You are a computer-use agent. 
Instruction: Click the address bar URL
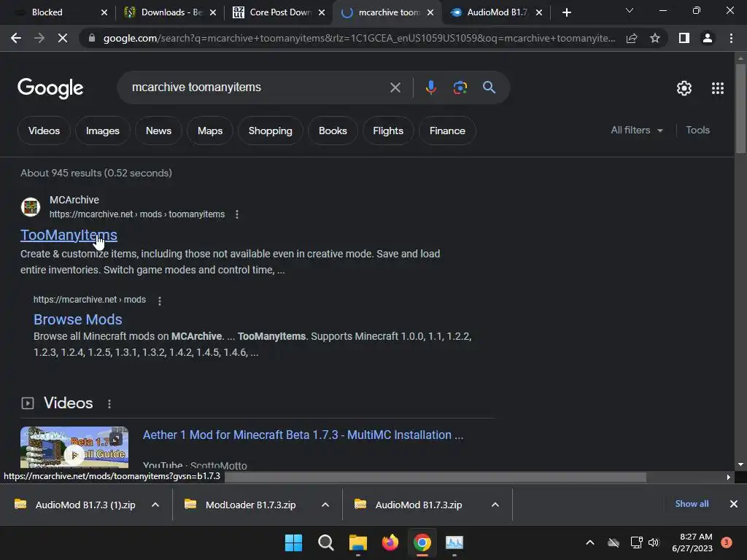(x=359, y=38)
